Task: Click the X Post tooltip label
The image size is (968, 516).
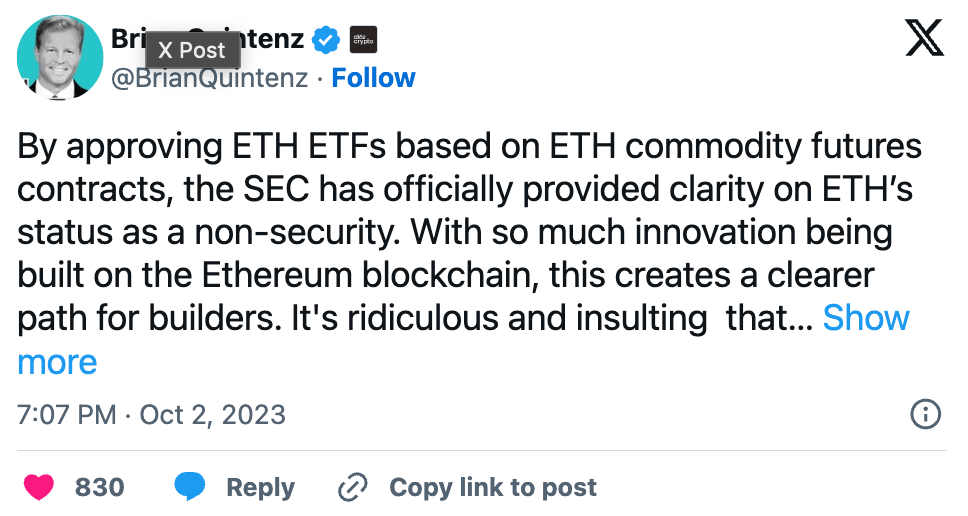Action: coord(193,50)
